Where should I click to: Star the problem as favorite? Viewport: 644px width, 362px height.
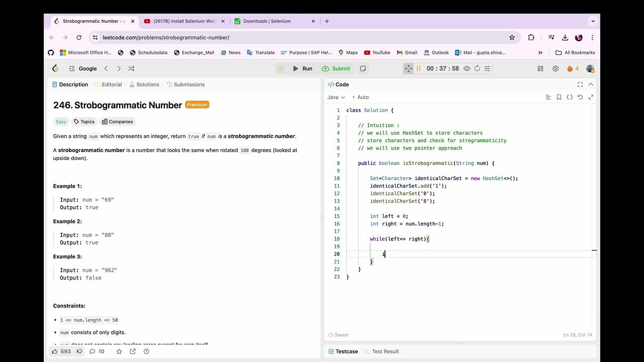pyautogui.click(x=119, y=351)
